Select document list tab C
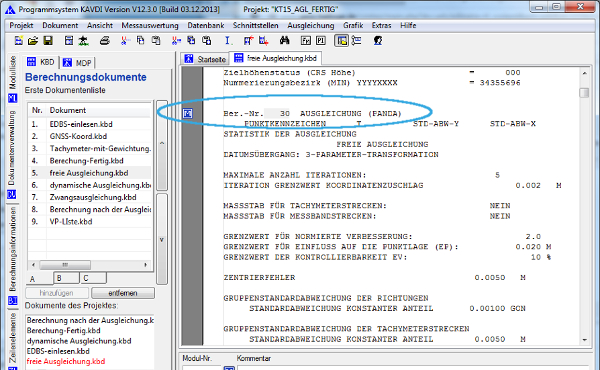This screenshot has height=370, width=600. (x=93, y=278)
